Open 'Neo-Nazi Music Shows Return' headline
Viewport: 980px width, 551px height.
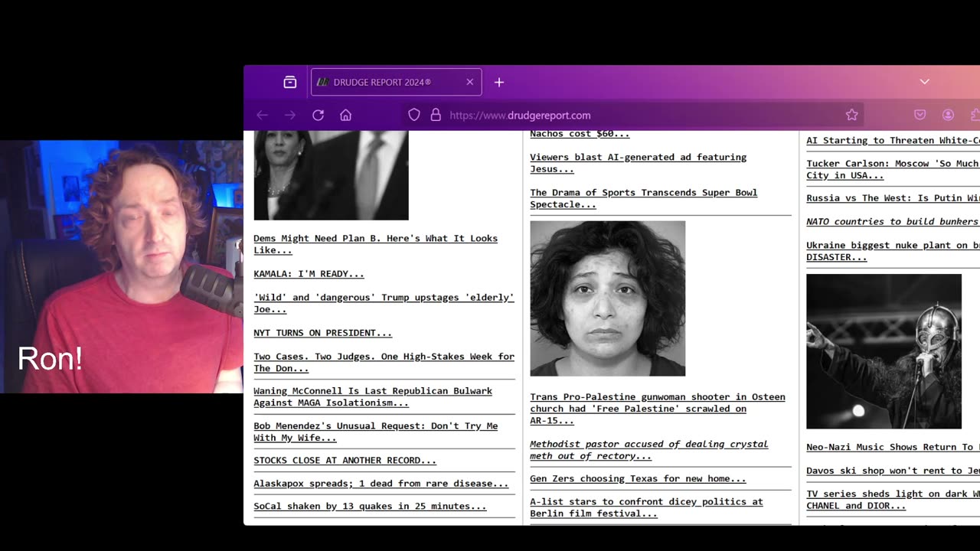pos(893,447)
